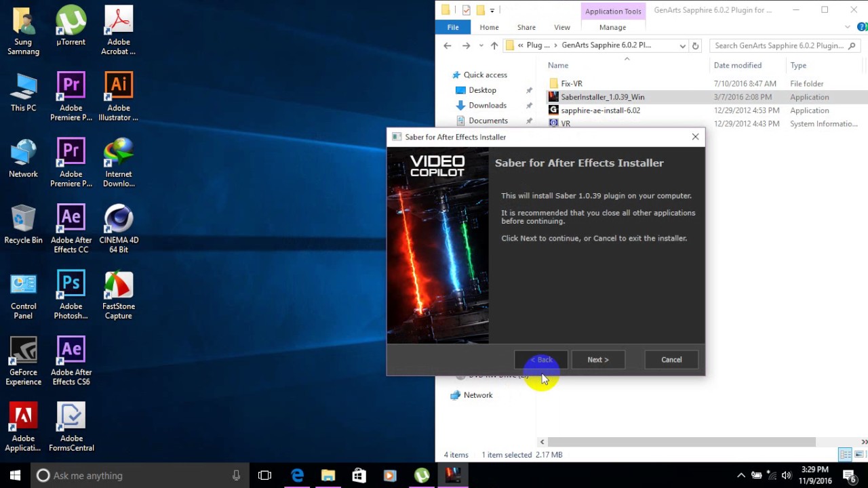The height and width of the screenshot is (488, 868).
Task: Open Adobe FormsCentral shortcut
Action: (x=71, y=427)
